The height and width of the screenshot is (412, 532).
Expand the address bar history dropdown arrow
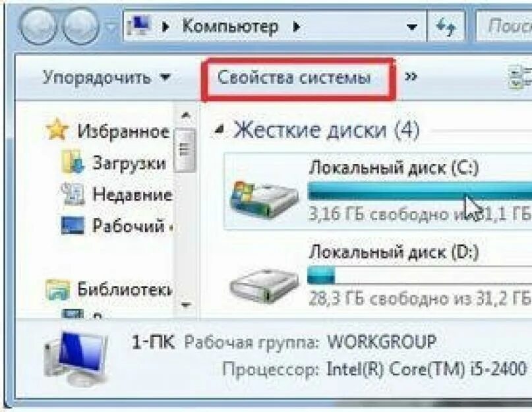[x=412, y=26]
